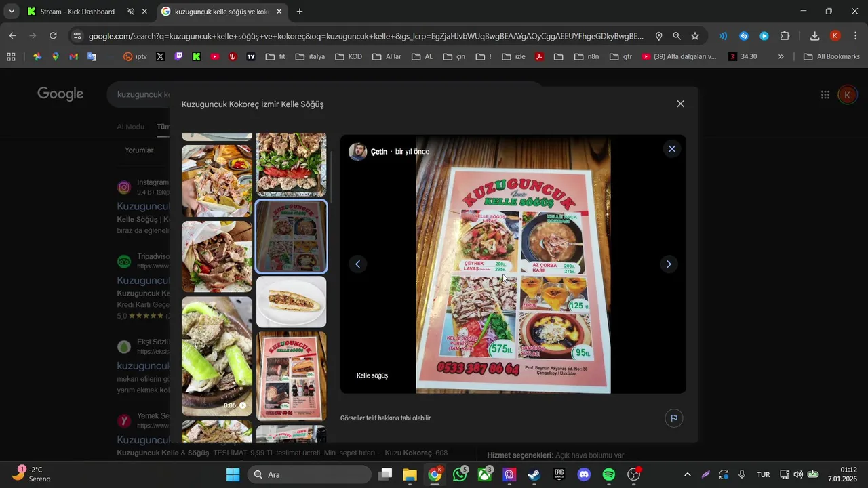The width and height of the screenshot is (868, 488).
Task: Switch to the AI Modu tab
Action: pyautogui.click(x=130, y=127)
